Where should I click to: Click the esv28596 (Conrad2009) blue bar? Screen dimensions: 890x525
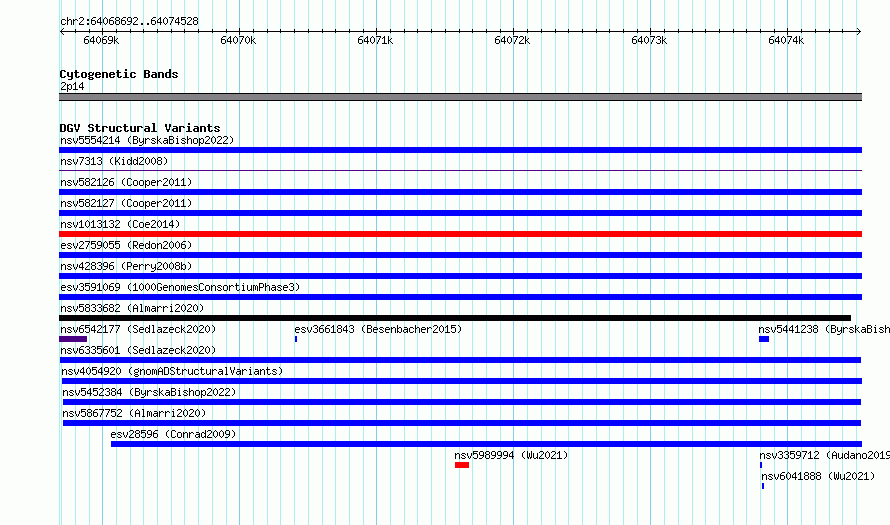click(x=486, y=444)
